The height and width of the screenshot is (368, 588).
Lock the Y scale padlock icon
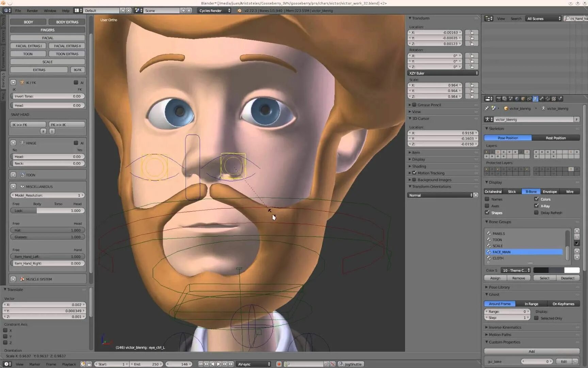coord(472,91)
